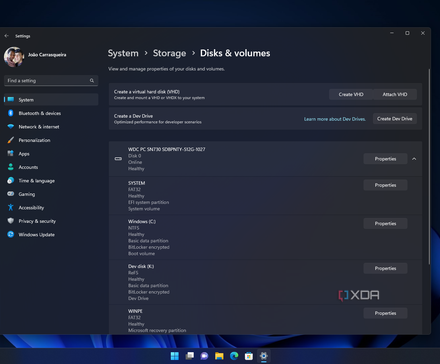Click Storage in the breadcrumb
440x364 pixels.
click(169, 53)
